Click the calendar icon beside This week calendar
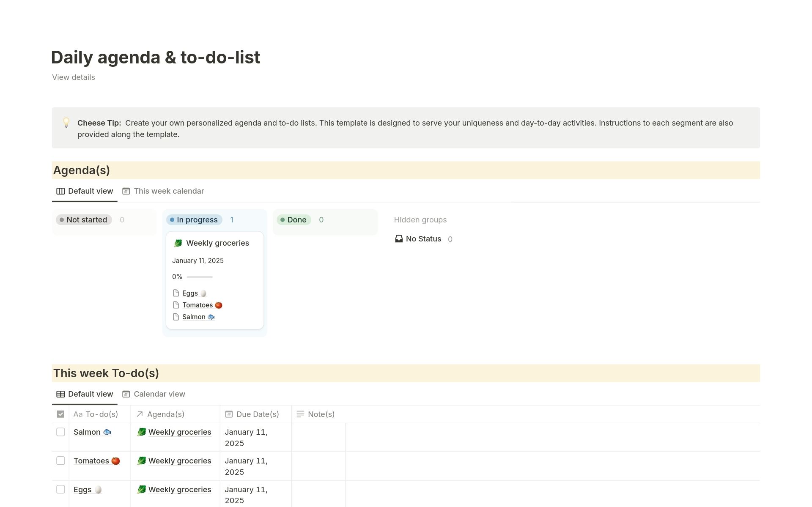The image size is (812, 507). click(126, 191)
